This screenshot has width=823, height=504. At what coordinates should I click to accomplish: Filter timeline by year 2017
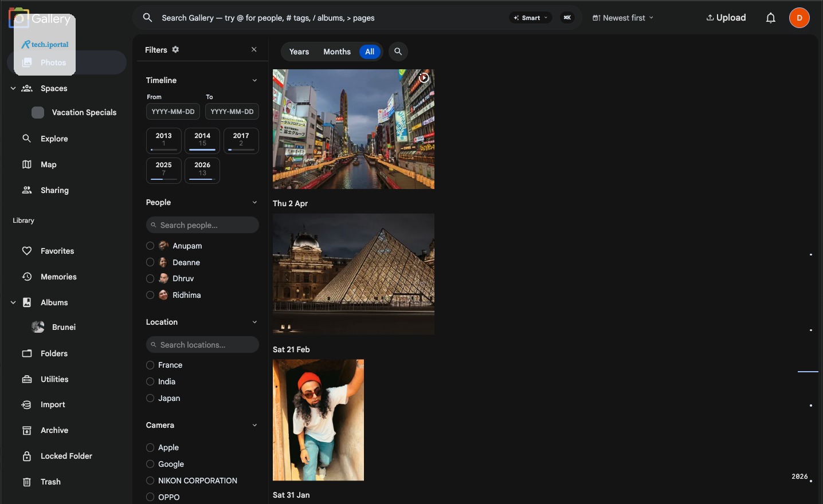point(241,140)
